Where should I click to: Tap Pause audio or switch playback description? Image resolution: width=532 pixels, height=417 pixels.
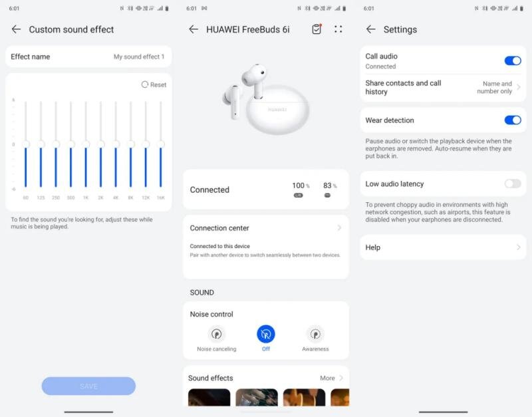pyautogui.click(x=438, y=148)
